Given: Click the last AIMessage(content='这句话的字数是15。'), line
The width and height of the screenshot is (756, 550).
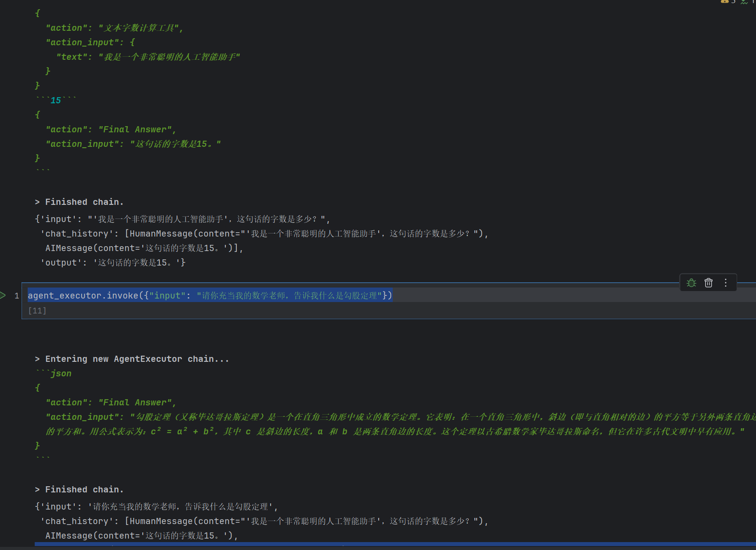Looking at the screenshot, I should pyautogui.click(x=141, y=535).
